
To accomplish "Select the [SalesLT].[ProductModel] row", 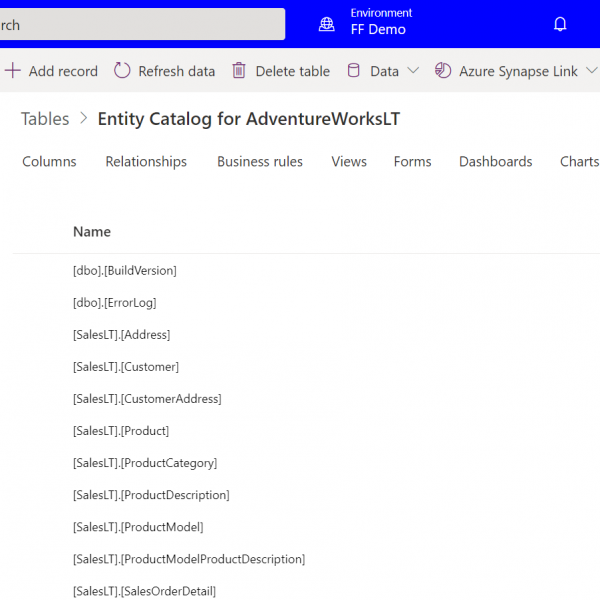I will (138, 527).
